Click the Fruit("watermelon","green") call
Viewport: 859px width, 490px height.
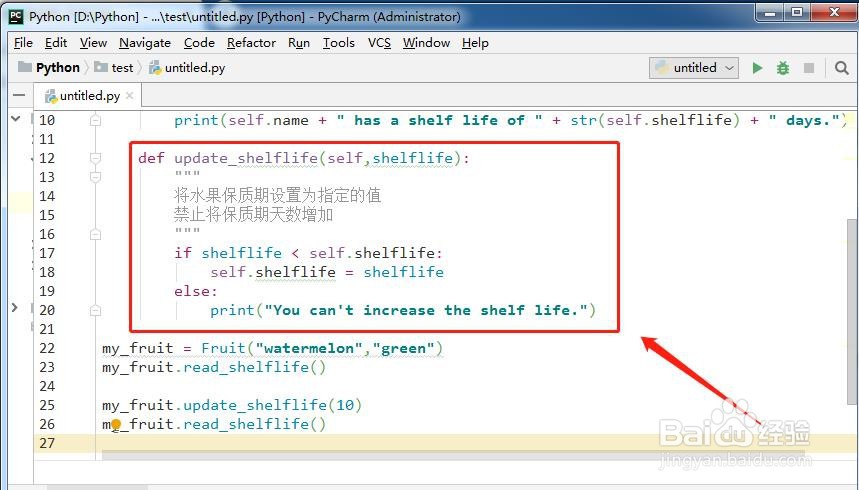point(322,349)
